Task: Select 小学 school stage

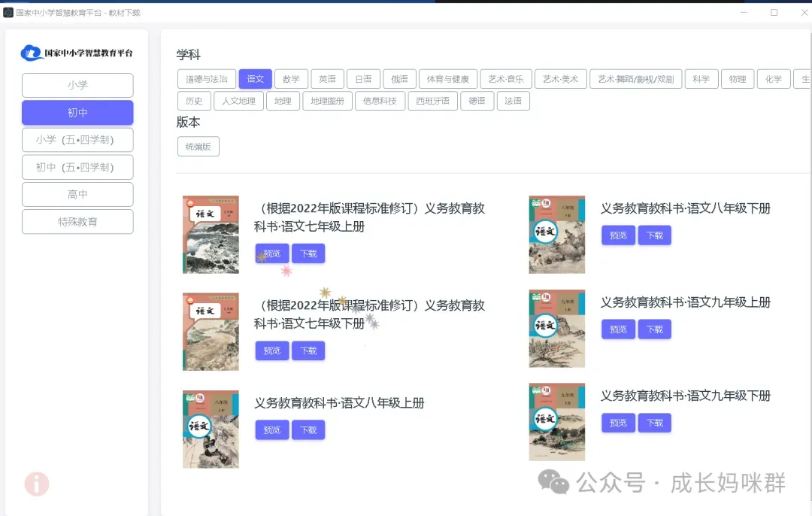Action: tap(77, 85)
